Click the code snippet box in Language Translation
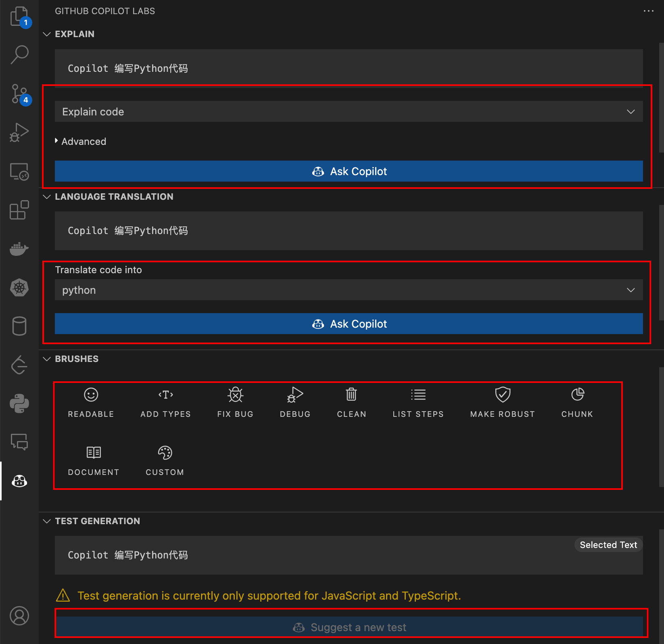Image resolution: width=664 pixels, height=644 pixels. (x=349, y=231)
